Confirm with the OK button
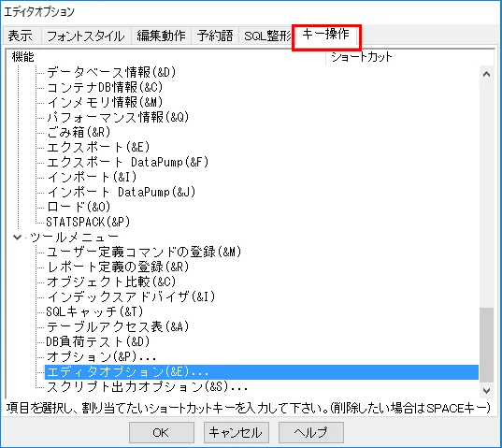This screenshot has width=502, height=448. click(x=162, y=433)
